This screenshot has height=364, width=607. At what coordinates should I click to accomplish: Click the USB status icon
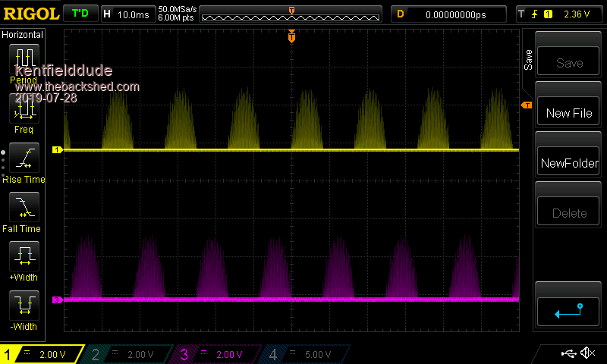click(x=568, y=353)
